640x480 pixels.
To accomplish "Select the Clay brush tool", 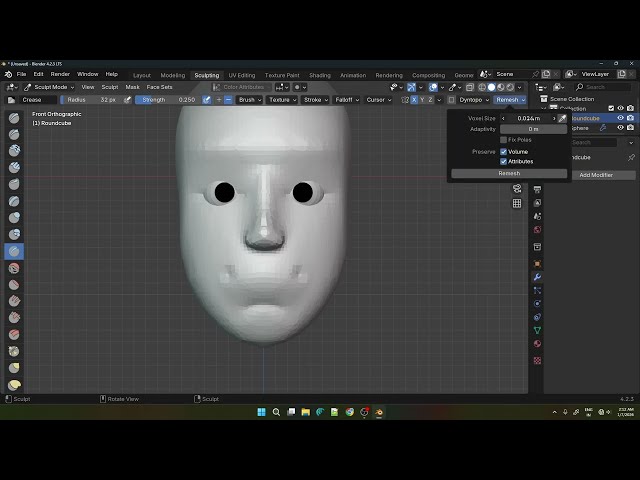I will [14, 151].
